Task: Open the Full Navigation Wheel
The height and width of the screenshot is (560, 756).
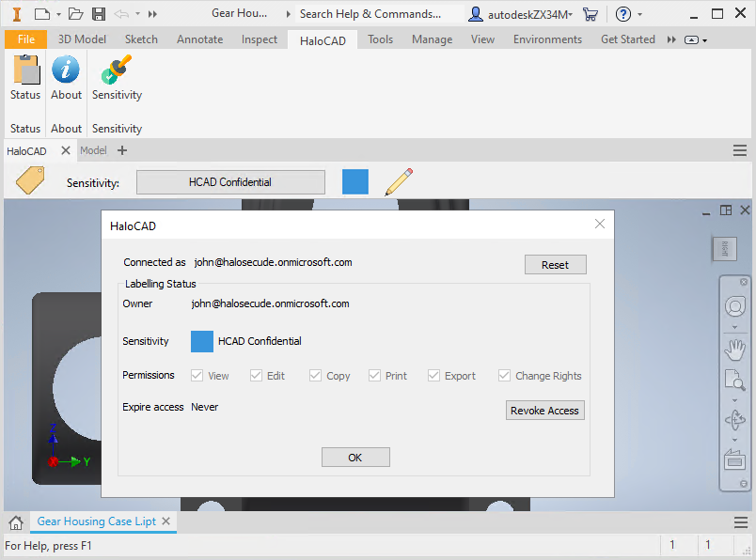Action: pos(736,306)
